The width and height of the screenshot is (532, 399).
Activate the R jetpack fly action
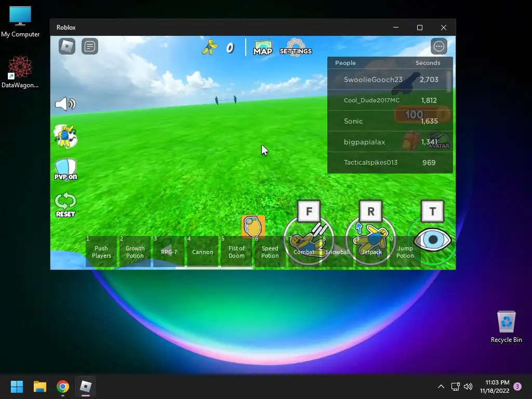pos(370,240)
